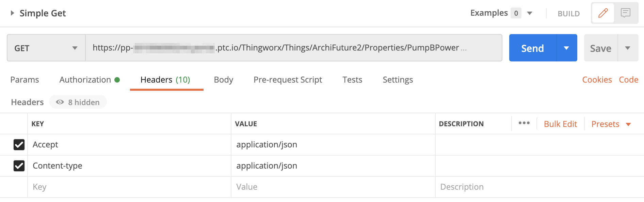Screen dimensions: 644x202
Task: Click the three-dots column options icon
Action: pyautogui.click(x=524, y=123)
